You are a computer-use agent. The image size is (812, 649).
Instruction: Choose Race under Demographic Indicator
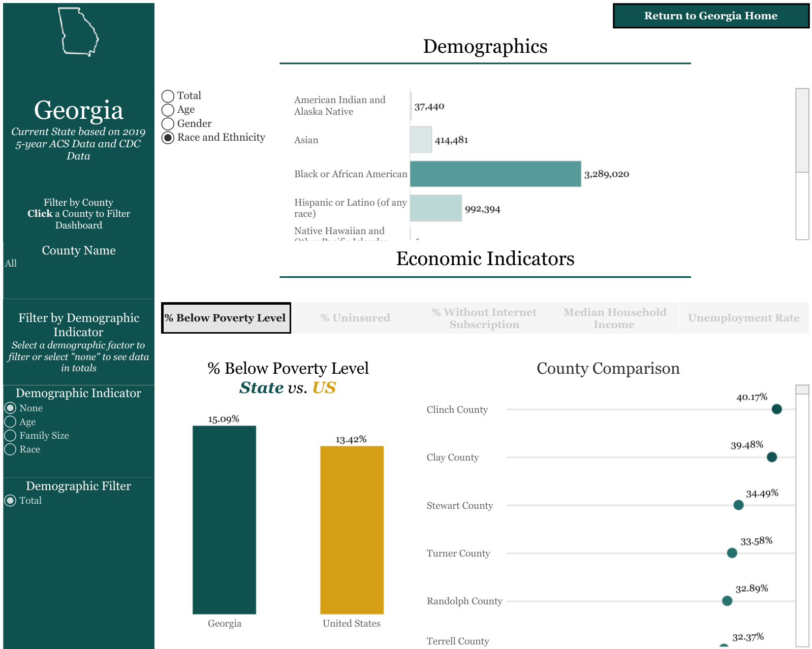click(11, 449)
